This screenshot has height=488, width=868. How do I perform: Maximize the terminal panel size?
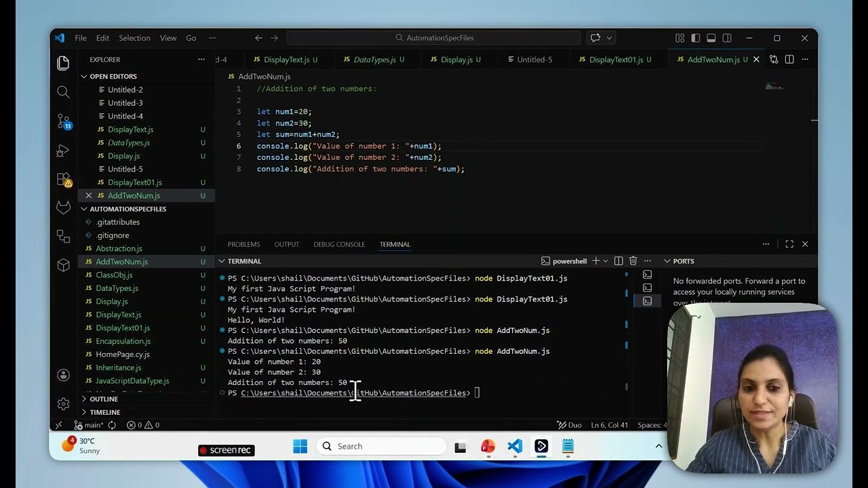[789, 244]
